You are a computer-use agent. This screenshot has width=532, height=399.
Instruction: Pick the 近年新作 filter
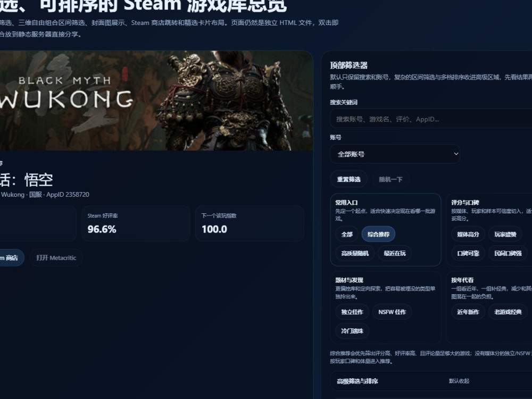(x=468, y=312)
